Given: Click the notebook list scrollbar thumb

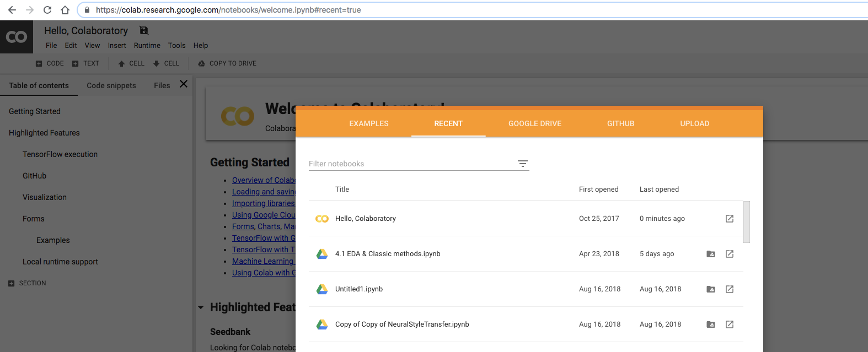Looking at the screenshot, I should coord(747,222).
